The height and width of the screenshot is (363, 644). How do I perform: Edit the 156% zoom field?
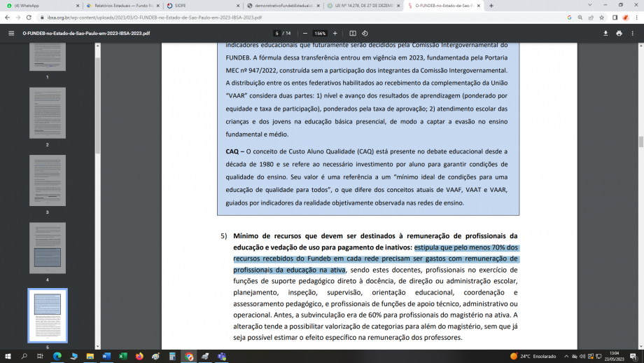click(320, 34)
